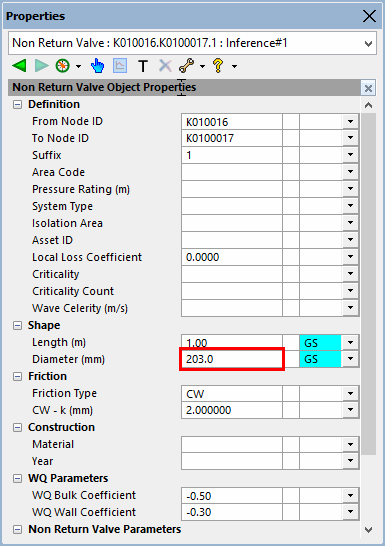Collapse the Definition section
385x546 pixels.
[x=17, y=104]
